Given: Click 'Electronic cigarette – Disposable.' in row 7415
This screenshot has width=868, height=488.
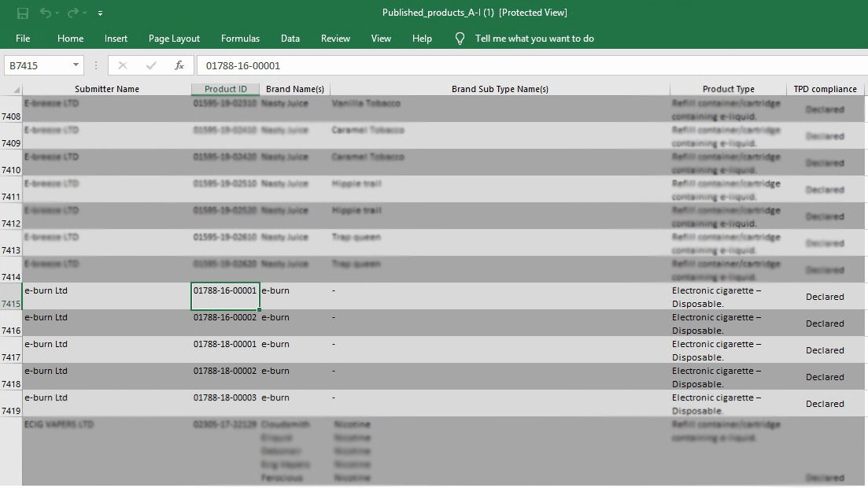Looking at the screenshot, I should tap(728, 297).
